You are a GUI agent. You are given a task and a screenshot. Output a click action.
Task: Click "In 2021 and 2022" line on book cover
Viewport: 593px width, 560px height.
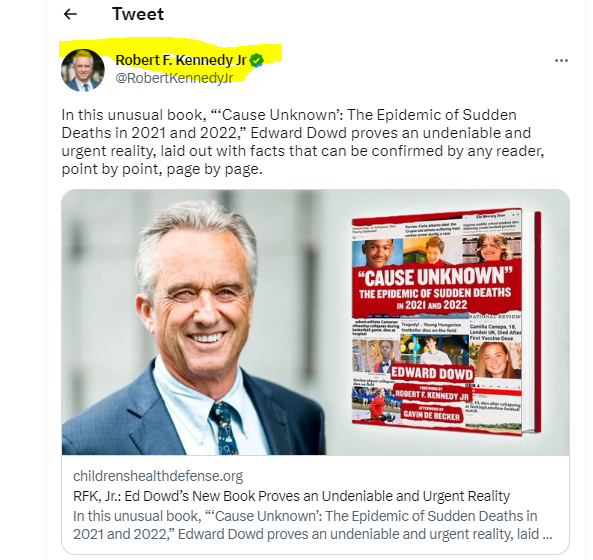pos(432,305)
